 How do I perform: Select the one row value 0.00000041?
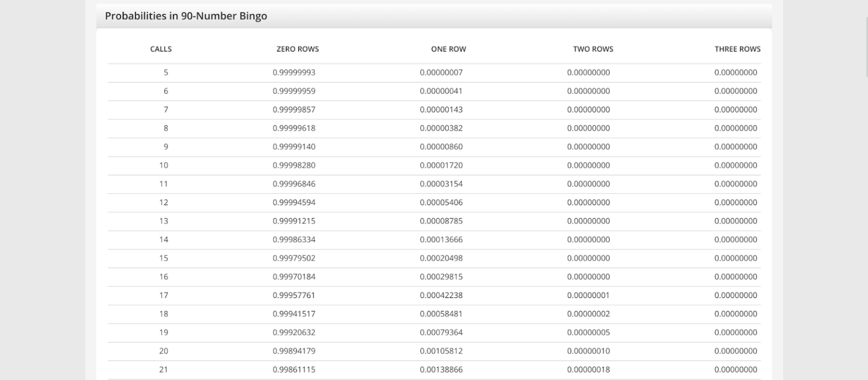[x=441, y=91]
